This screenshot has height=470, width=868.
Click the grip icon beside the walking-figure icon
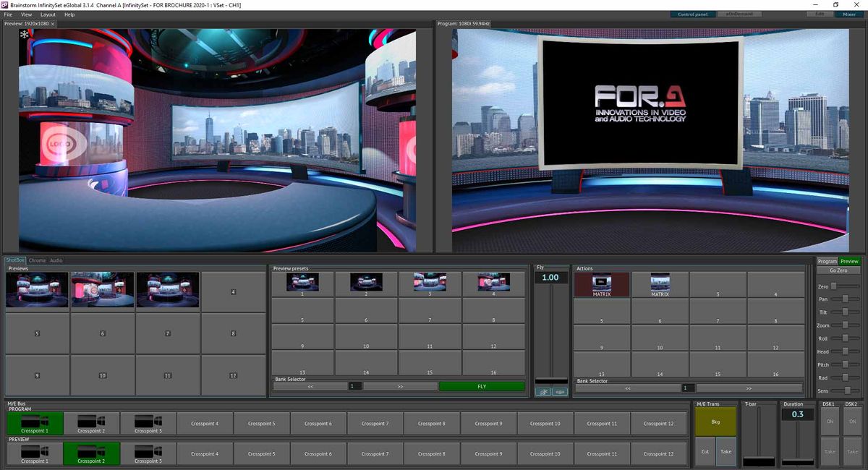[558, 392]
